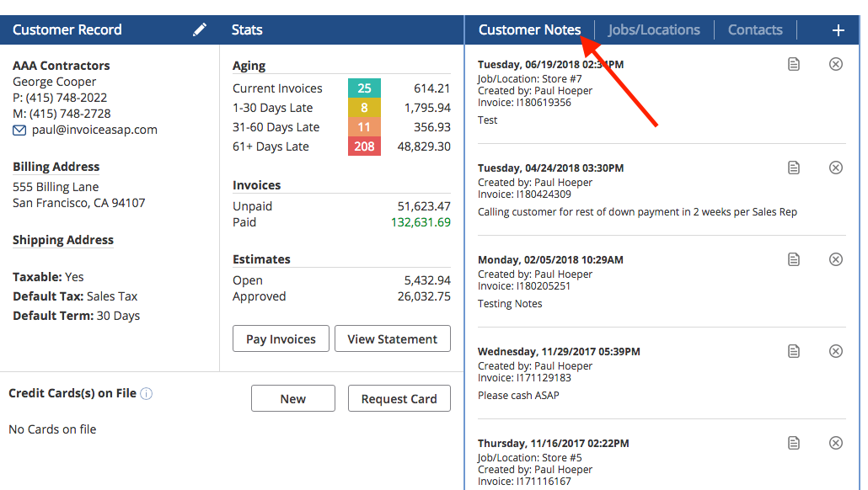
Task: Click the red 208 badge for 61+ Days Late
Action: pos(364,146)
